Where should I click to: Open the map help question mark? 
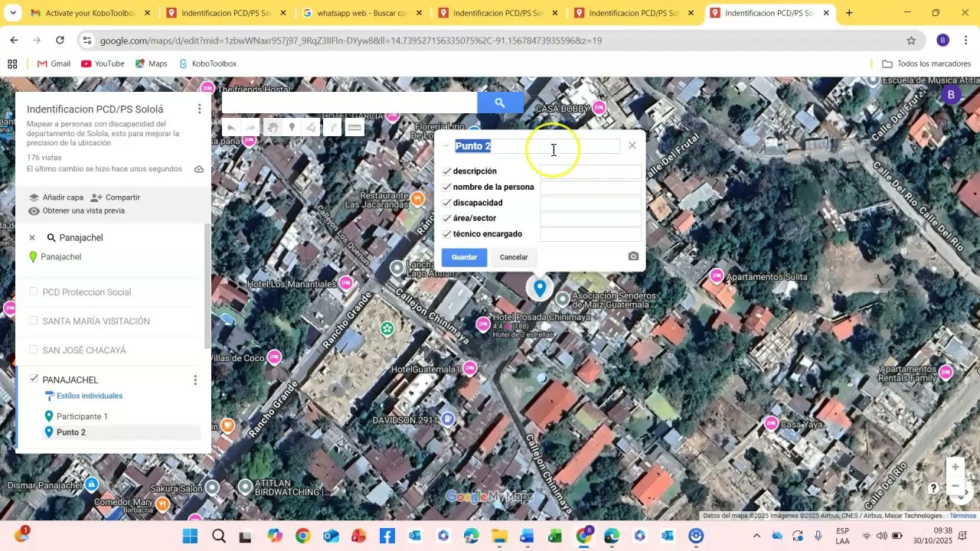click(x=933, y=488)
